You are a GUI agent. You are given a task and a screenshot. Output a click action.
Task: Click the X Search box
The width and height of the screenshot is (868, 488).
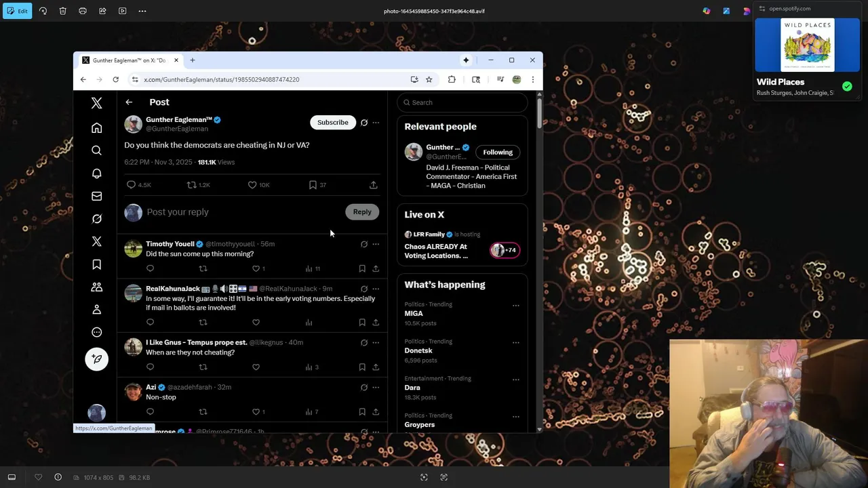[462, 102]
